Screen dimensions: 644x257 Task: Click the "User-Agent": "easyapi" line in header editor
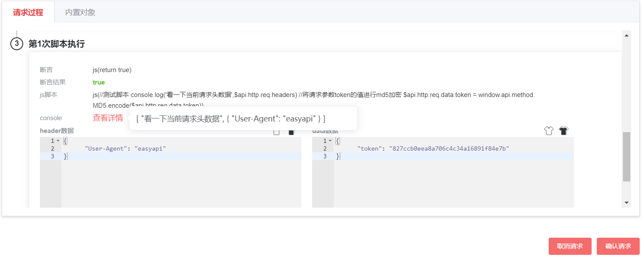pos(125,148)
